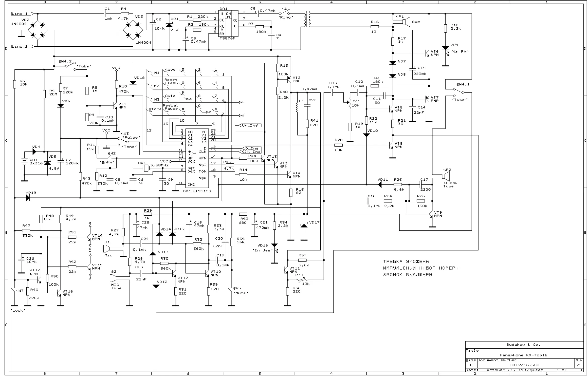Select the VD18 diode symbol

click(133, 82)
